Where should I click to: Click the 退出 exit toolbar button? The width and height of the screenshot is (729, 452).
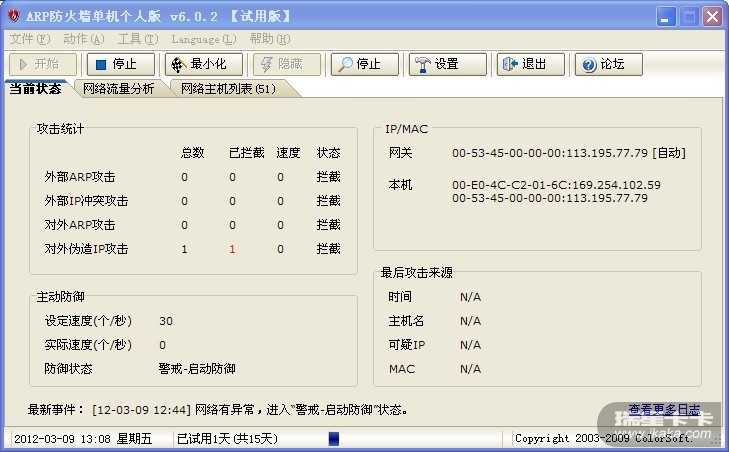[531, 64]
